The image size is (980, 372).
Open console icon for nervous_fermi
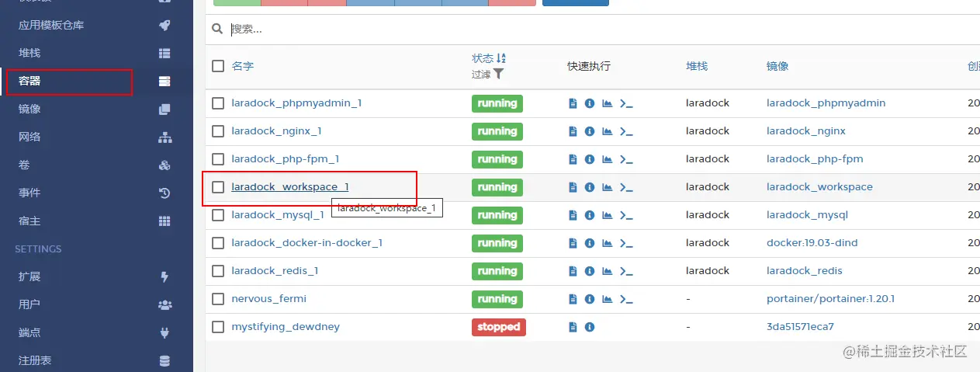[x=626, y=299]
